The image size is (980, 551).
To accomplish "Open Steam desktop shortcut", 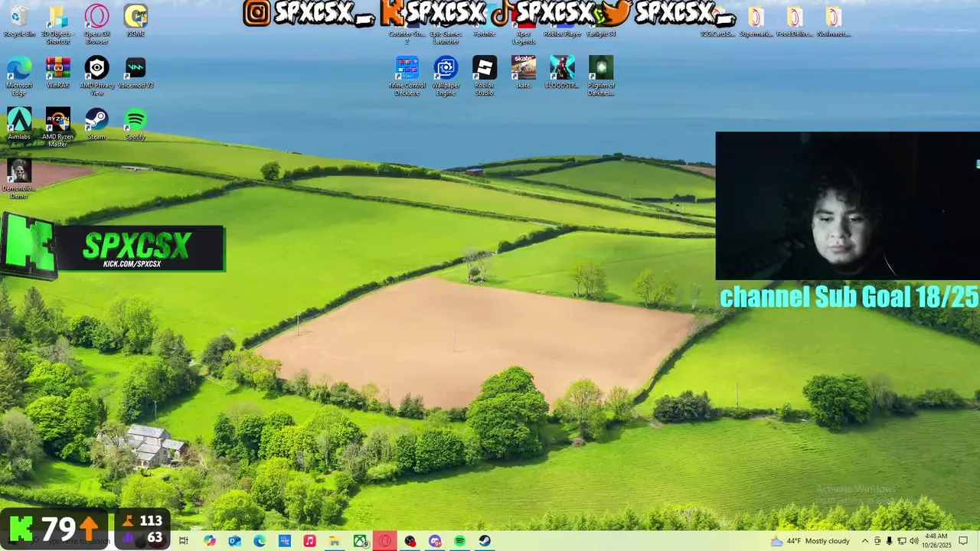I will 96,123.
